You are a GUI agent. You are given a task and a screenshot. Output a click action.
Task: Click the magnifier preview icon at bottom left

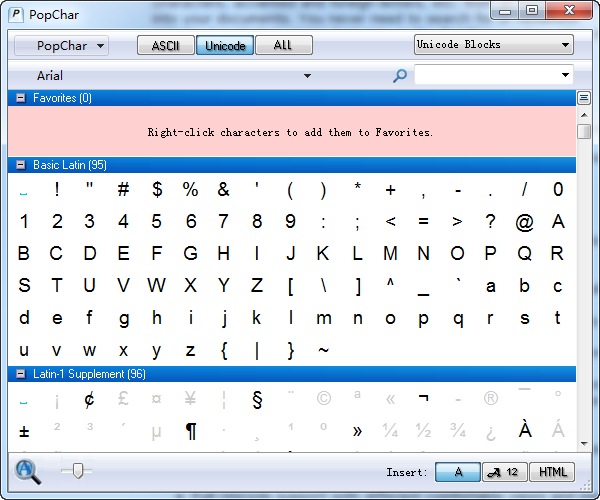[28, 471]
